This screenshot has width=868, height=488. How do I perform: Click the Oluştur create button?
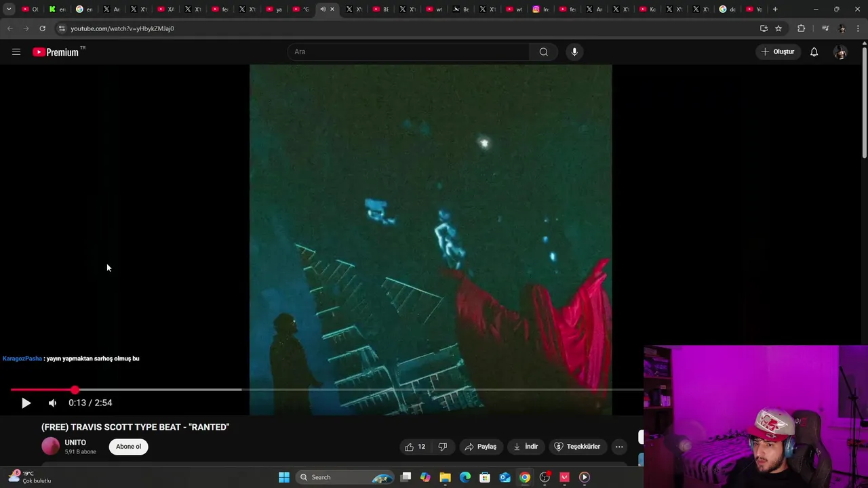pos(778,52)
